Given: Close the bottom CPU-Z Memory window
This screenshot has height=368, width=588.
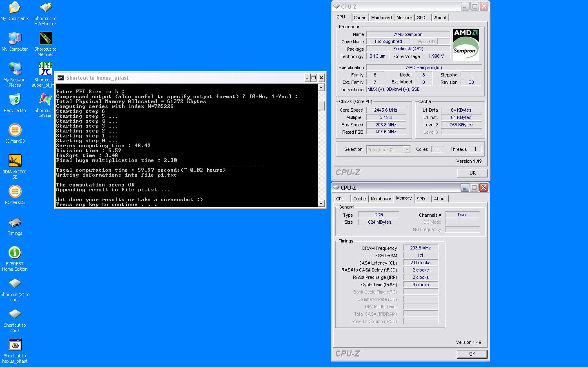Looking at the screenshot, I should point(483,187).
